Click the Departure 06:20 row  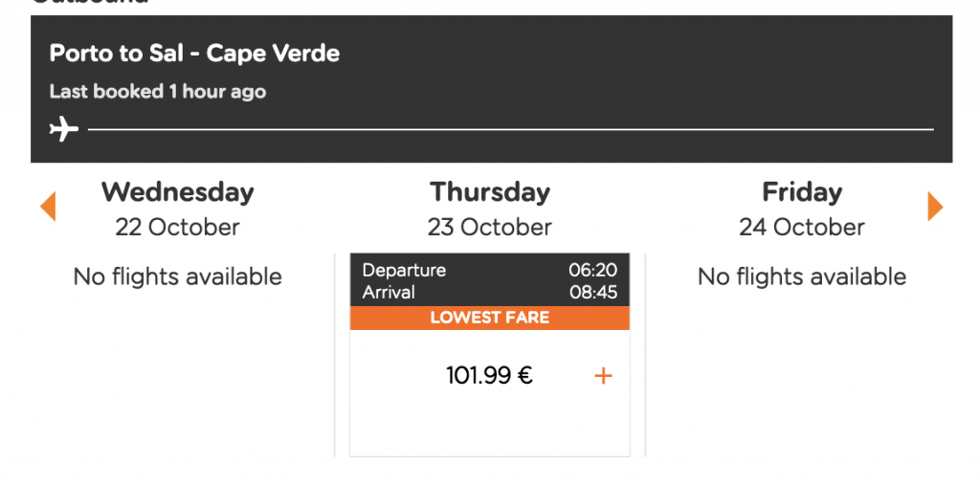point(489,270)
